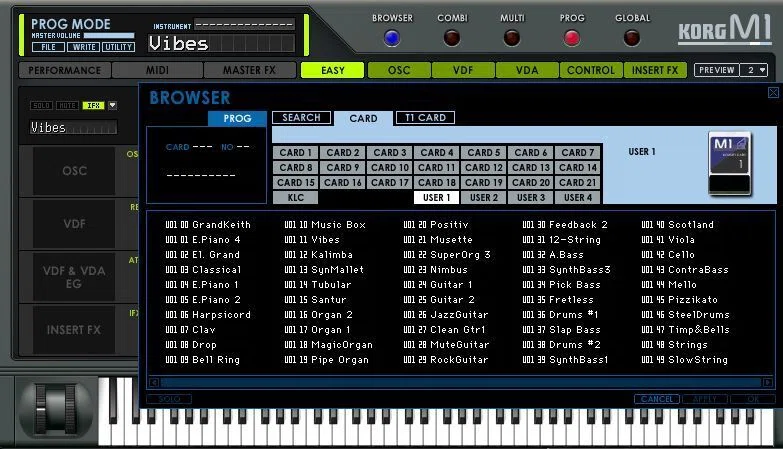Select the EASY tab
Image resolution: width=783 pixels, height=449 pixels.
click(333, 70)
